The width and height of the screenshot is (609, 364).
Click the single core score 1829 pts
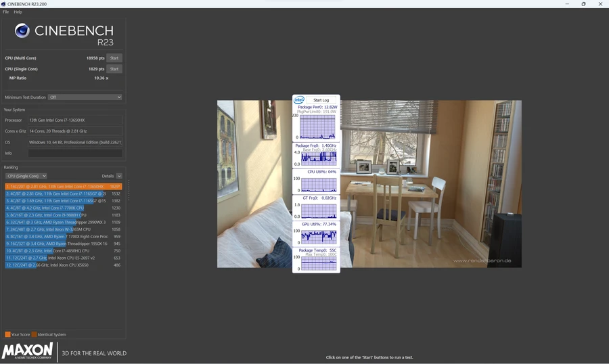click(96, 69)
